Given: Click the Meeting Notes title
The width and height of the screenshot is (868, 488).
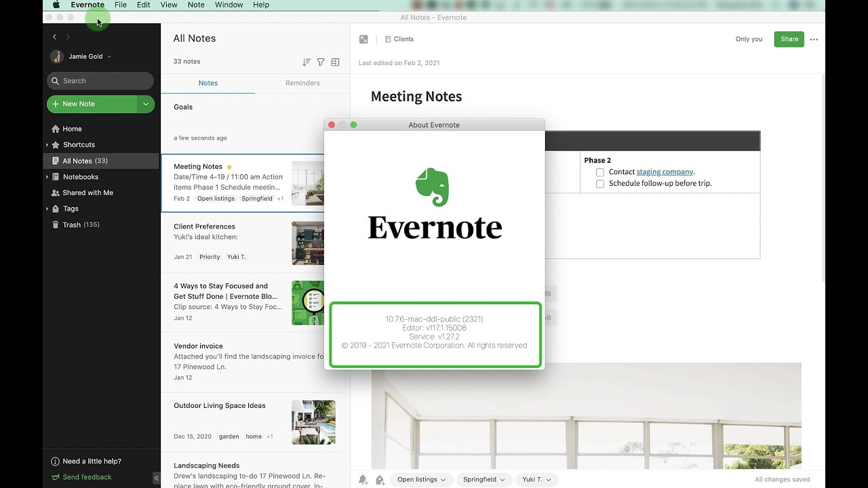Looking at the screenshot, I should click(x=416, y=96).
